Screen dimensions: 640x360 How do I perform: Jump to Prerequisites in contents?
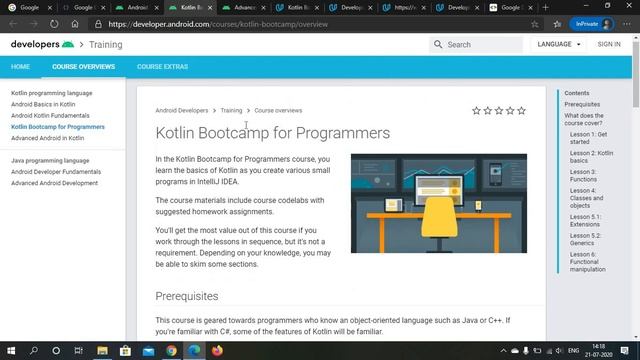582,104
